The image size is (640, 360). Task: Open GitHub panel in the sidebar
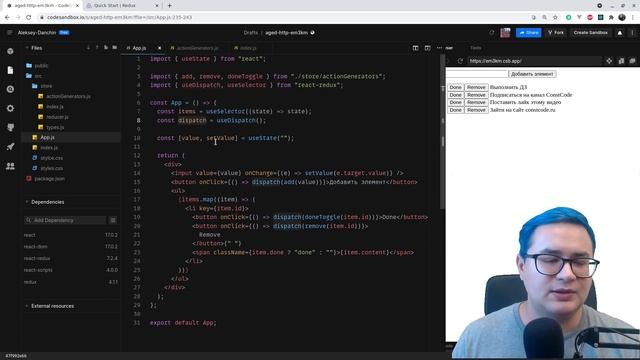(x=10, y=127)
